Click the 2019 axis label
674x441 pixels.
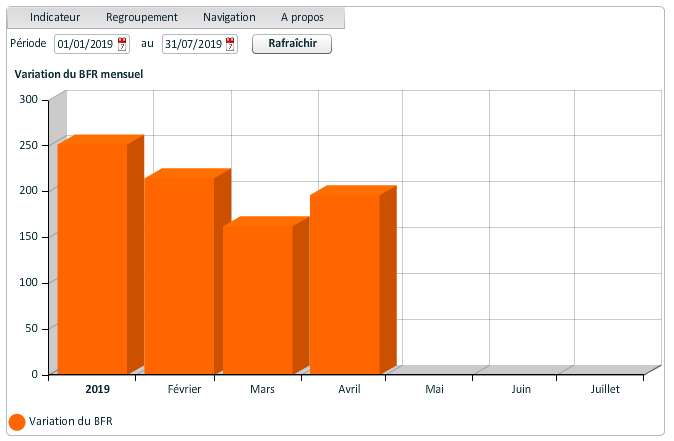point(98,389)
